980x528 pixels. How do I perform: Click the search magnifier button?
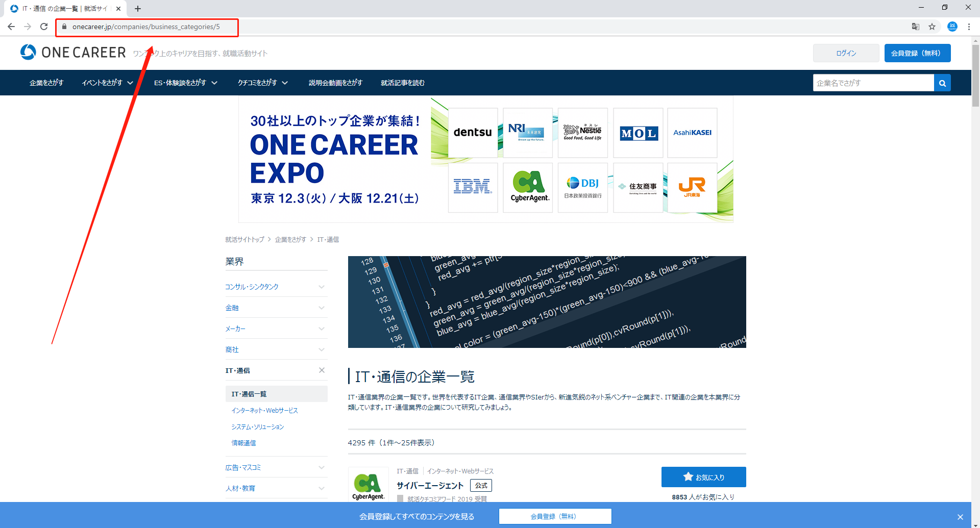click(x=942, y=83)
